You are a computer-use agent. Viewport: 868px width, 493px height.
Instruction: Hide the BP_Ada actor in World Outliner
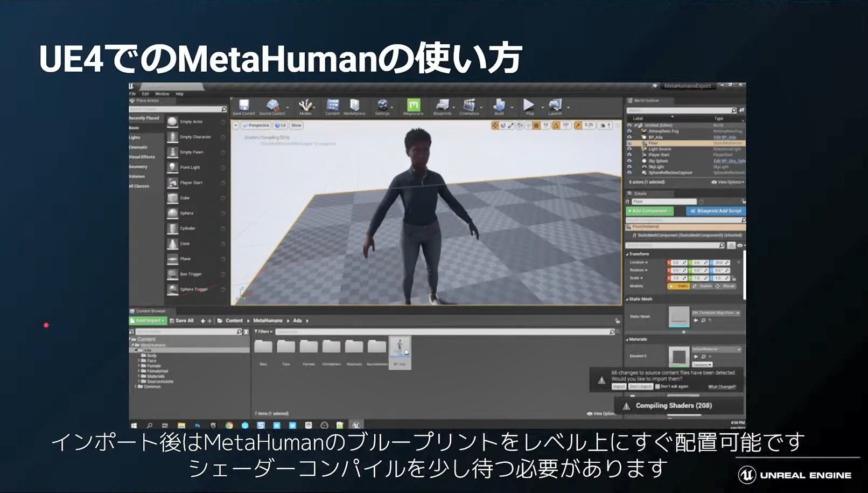pyautogui.click(x=629, y=137)
